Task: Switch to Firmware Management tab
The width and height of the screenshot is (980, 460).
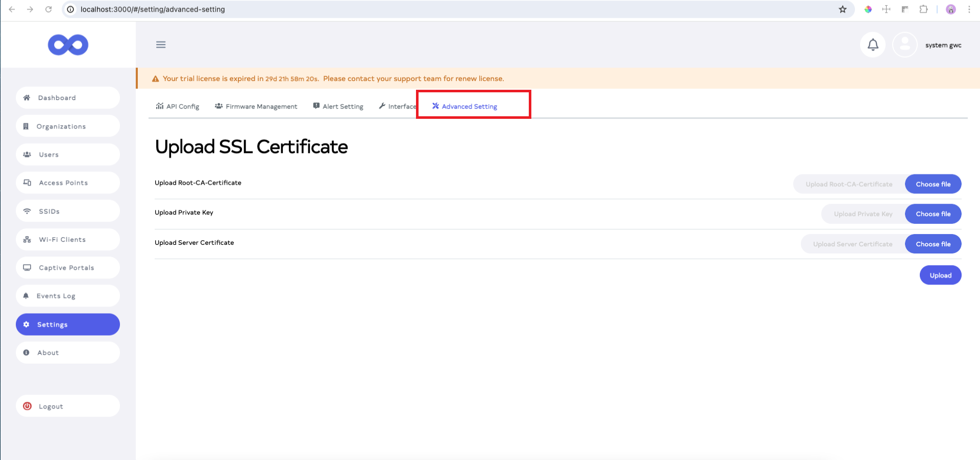Action: [256, 107]
